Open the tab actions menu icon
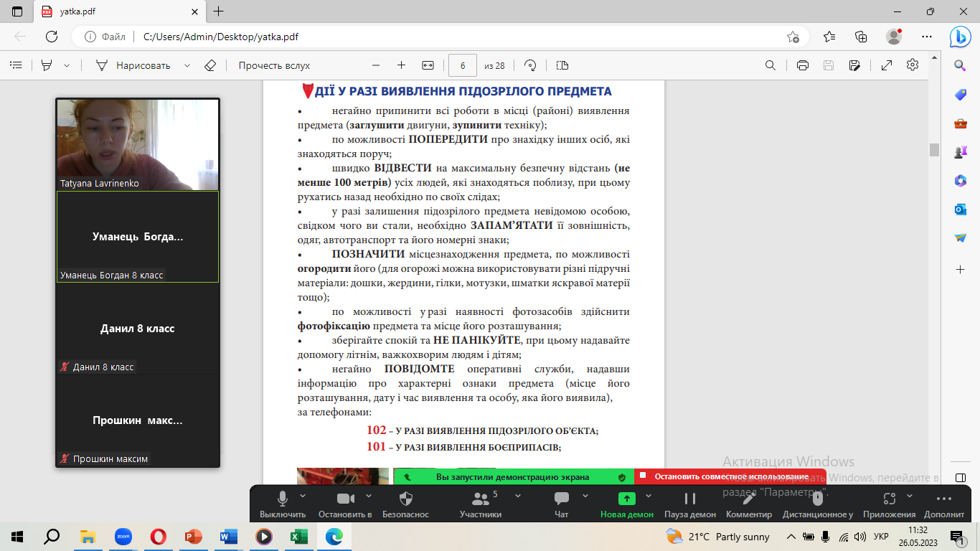 click(x=17, y=11)
